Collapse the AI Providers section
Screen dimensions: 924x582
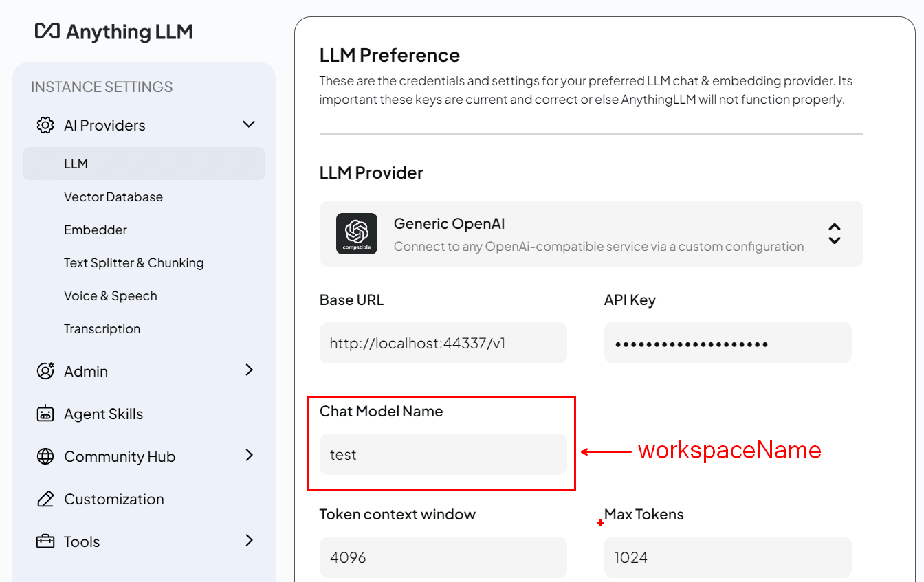(249, 124)
